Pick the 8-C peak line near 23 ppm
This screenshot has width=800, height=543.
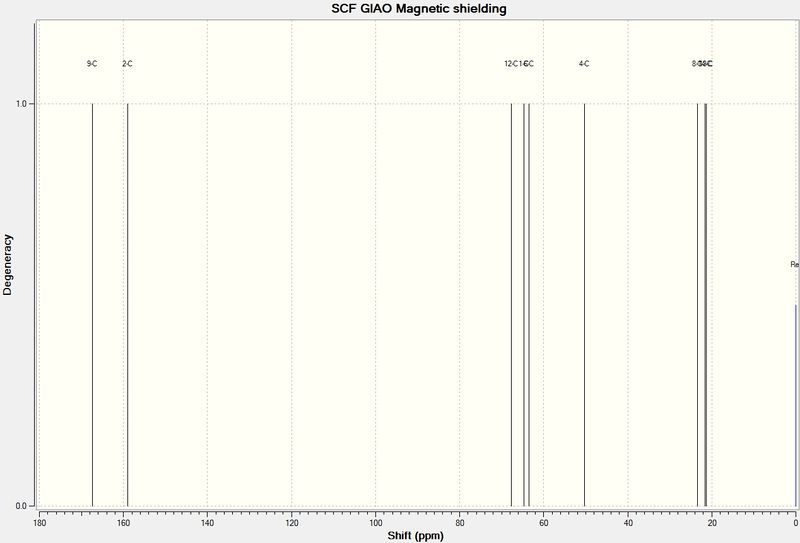pyautogui.click(x=697, y=305)
